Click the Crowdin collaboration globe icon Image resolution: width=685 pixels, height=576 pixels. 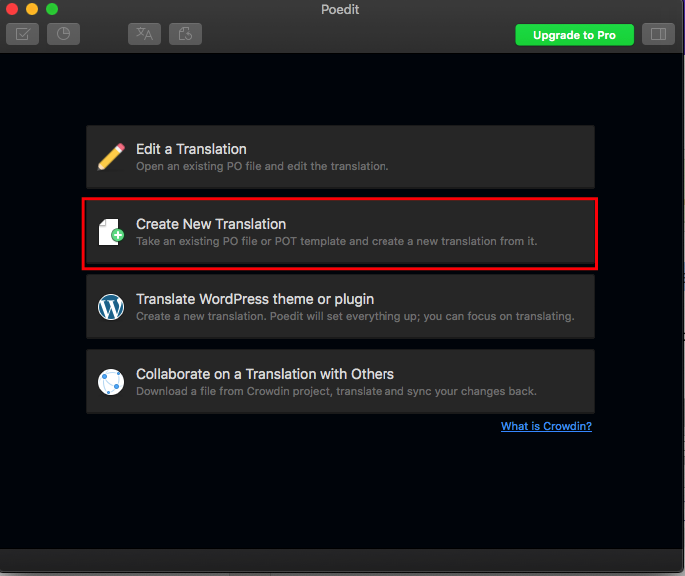111,382
